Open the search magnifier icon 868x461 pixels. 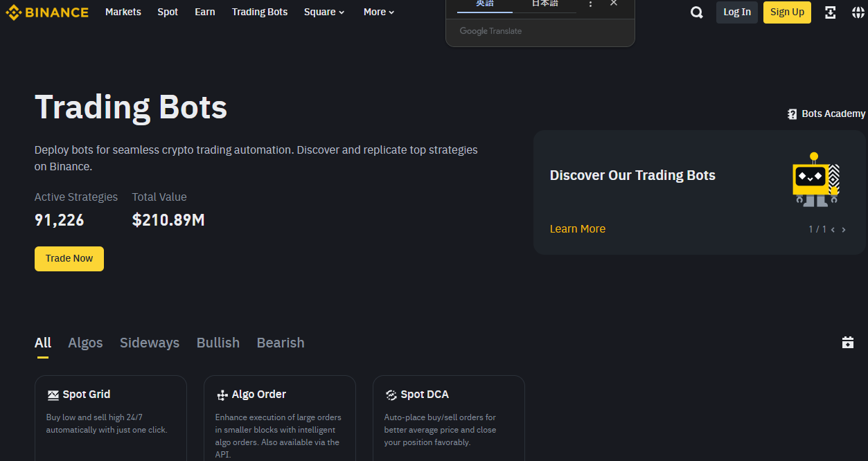pyautogui.click(x=697, y=12)
